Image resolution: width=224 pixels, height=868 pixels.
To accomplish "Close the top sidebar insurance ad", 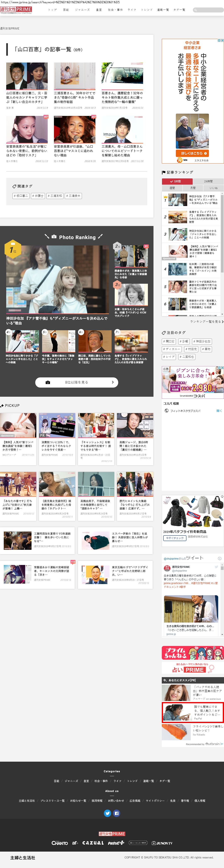I will click(x=222, y=41).
